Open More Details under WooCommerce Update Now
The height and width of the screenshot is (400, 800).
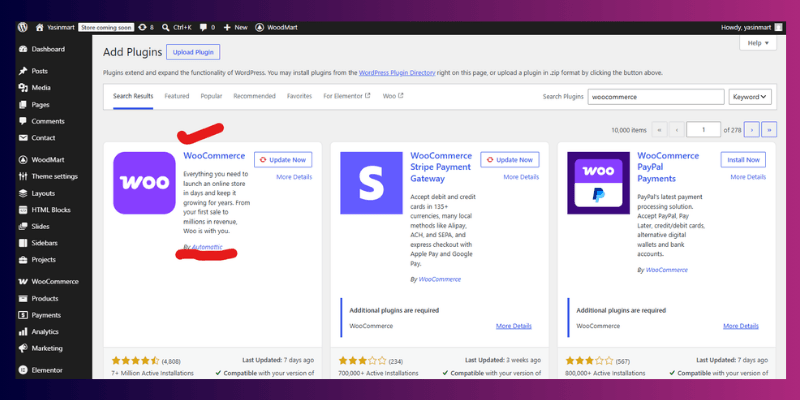(294, 177)
